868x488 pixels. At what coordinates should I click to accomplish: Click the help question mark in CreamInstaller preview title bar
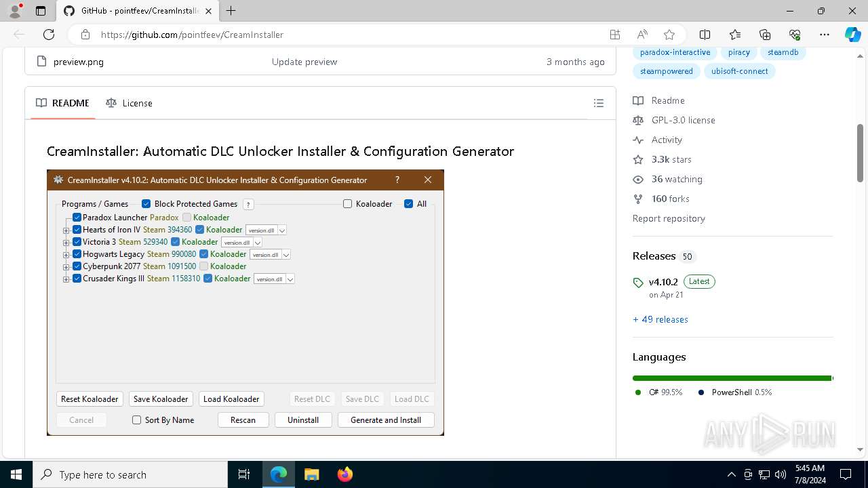[x=397, y=180]
